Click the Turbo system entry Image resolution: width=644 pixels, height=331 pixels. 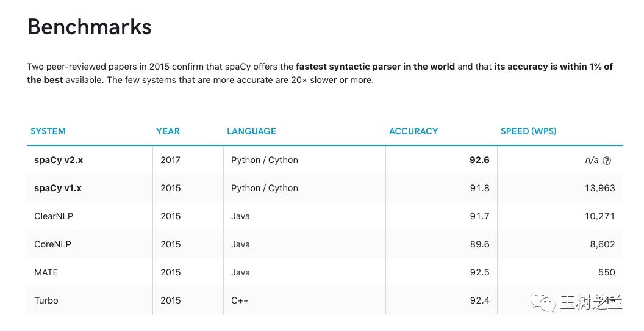pyautogui.click(x=46, y=300)
